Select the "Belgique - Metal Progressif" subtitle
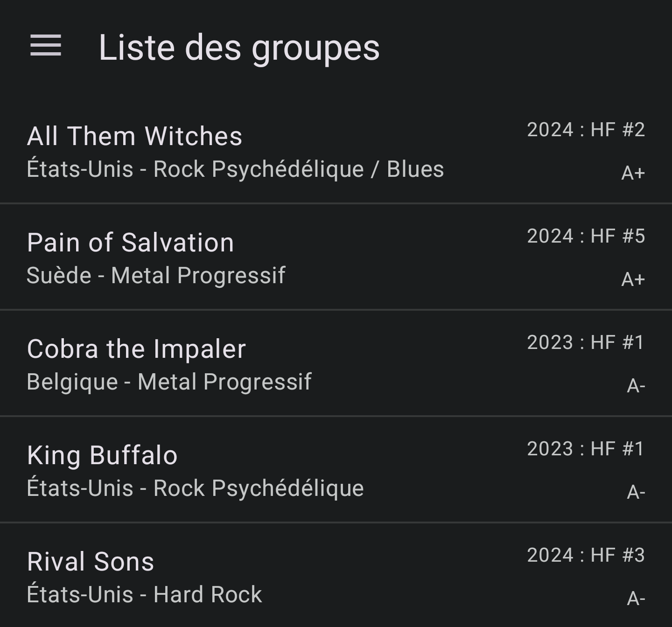 (169, 382)
